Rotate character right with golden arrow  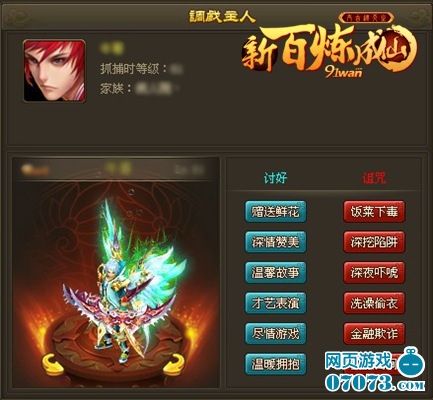(x=173, y=365)
